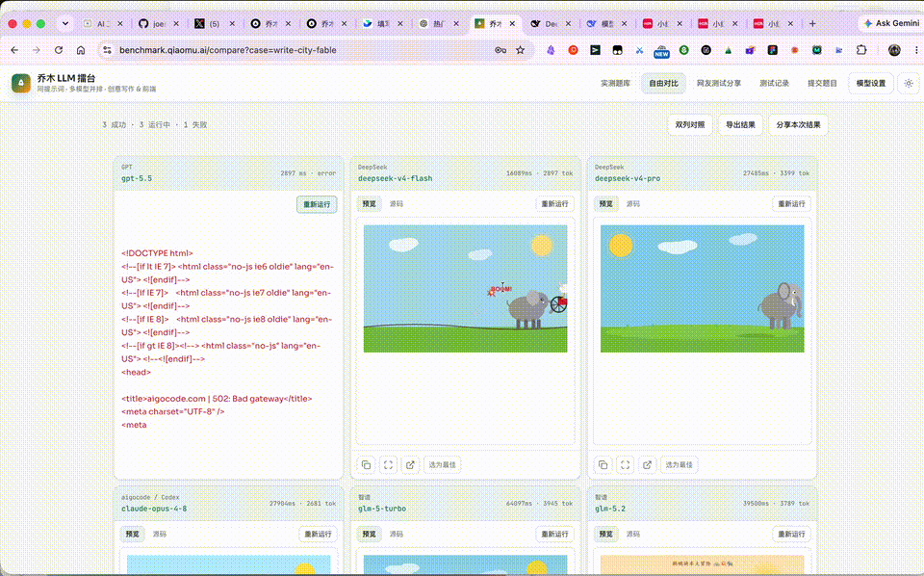Open 实测题库 in the top navigation
924x576 pixels.
coord(615,83)
